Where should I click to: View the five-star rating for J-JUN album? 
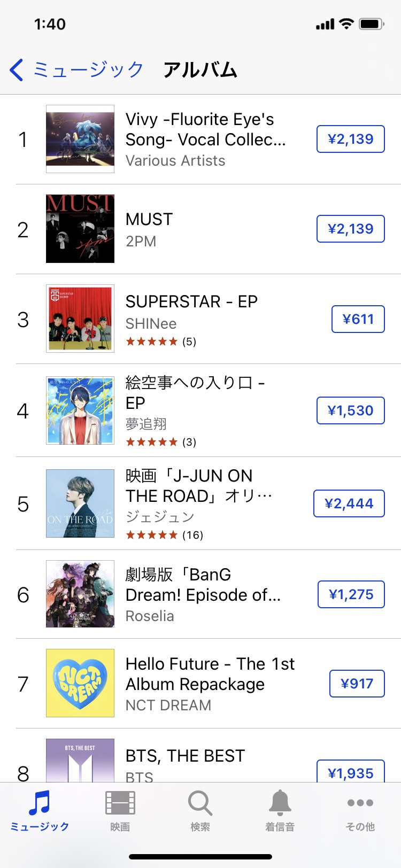coord(152,535)
